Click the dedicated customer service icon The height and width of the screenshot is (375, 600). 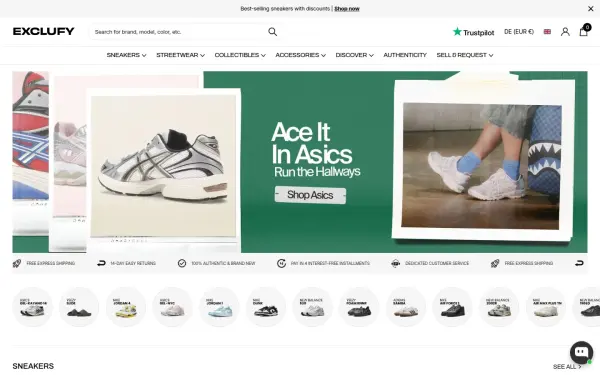396,263
